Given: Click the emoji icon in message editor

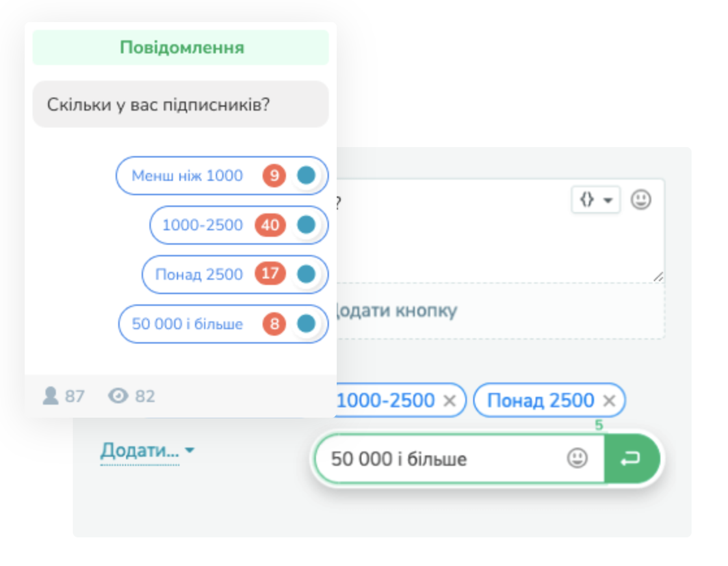Looking at the screenshot, I should click(641, 200).
